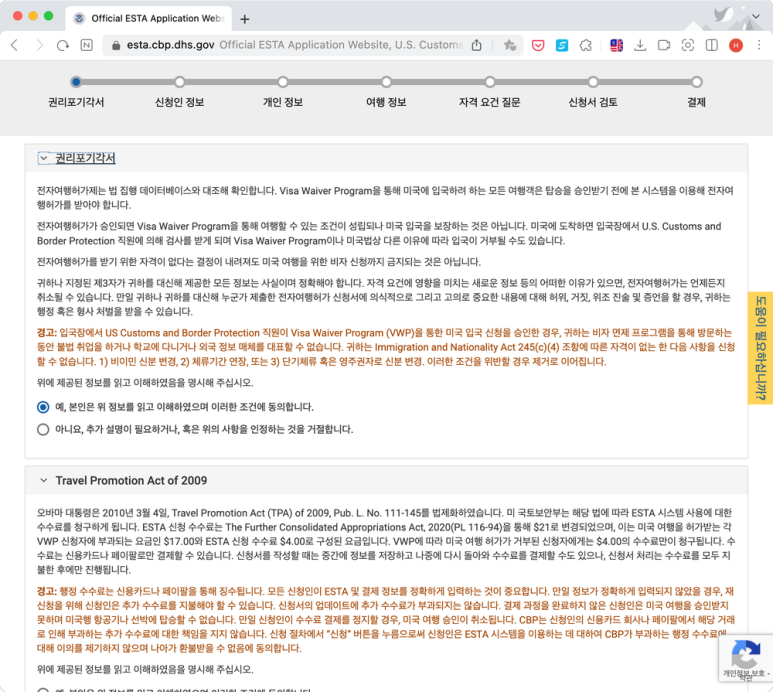Click the 신청인 정보 step marker

click(179, 82)
